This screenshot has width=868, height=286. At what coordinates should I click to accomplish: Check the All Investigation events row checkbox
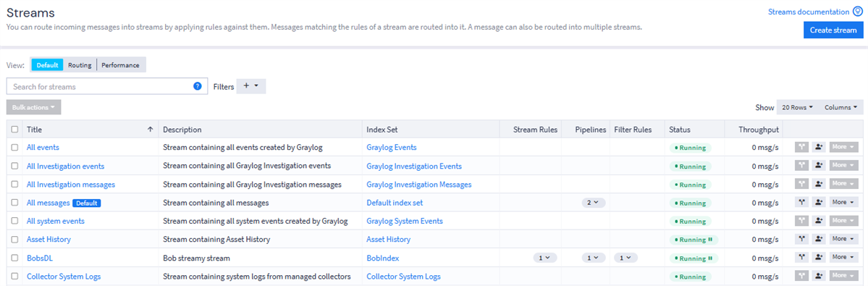15,166
